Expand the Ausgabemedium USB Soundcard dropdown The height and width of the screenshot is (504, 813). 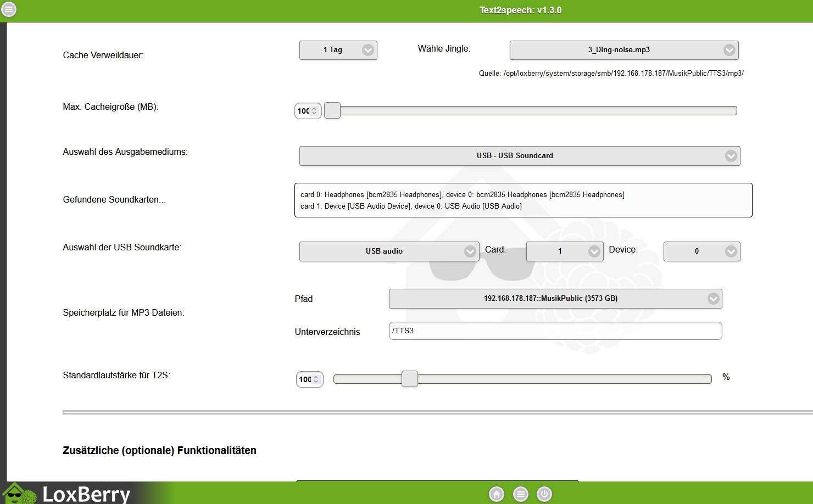(519, 156)
